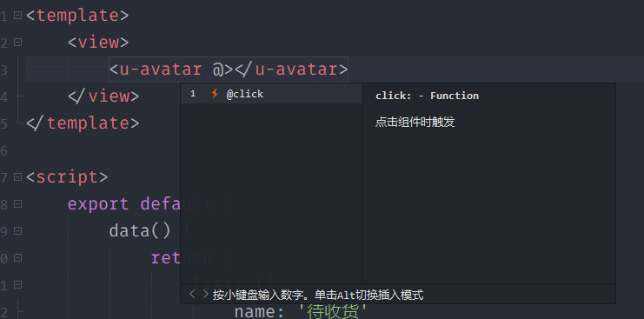Screen dimensions: 644x319
Task: Click suggestion index number 1
Action: point(193,94)
